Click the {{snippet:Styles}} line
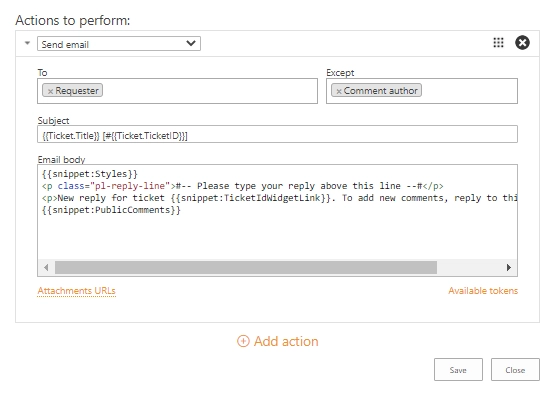Image resolution: width=555 pixels, height=396 pixels. click(x=90, y=174)
